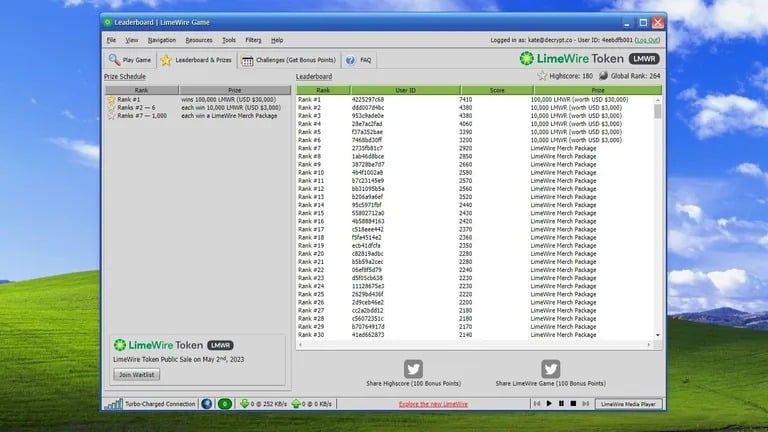Click the globe icon in status bar
The width and height of the screenshot is (768, 432).
pos(207,404)
